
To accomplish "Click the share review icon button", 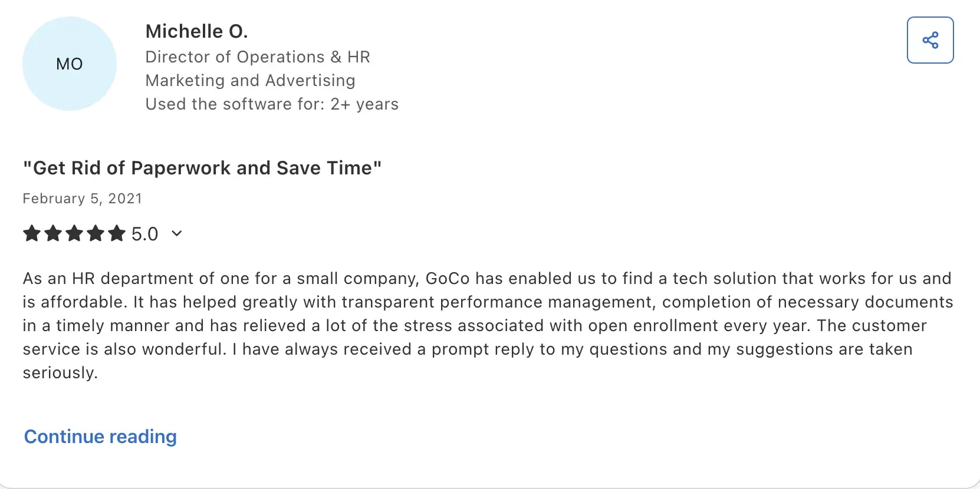I will click(x=930, y=40).
